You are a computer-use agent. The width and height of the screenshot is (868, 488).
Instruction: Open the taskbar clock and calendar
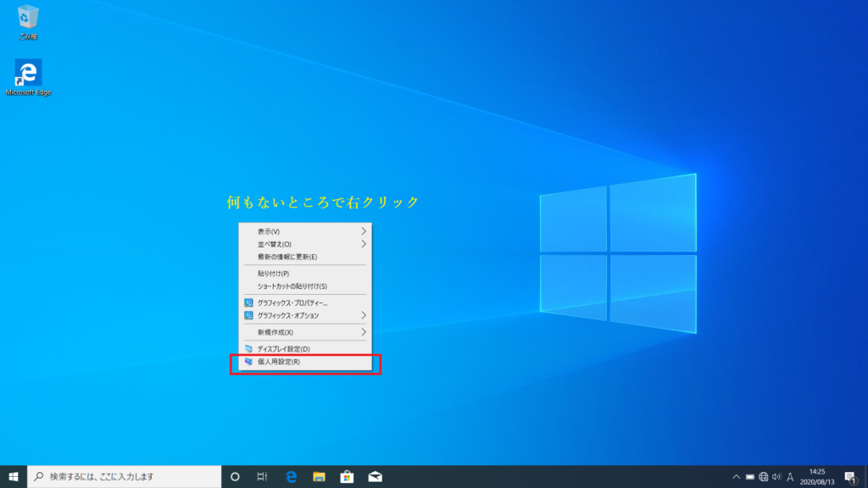pos(817,476)
